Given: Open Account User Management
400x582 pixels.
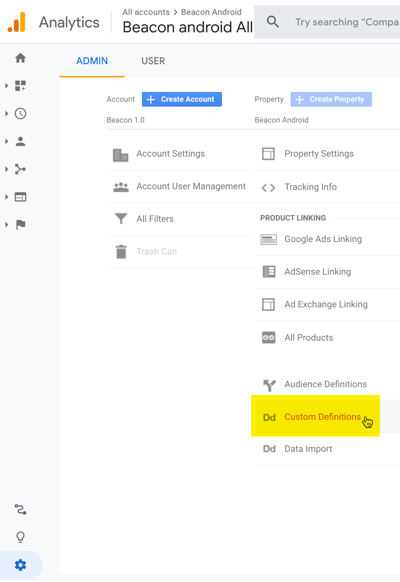Looking at the screenshot, I should click(x=191, y=186).
